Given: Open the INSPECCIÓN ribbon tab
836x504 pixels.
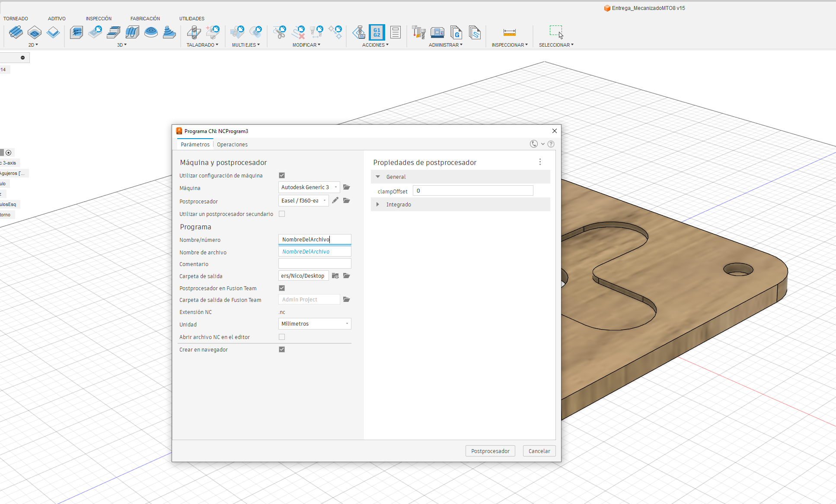Looking at the screenshot, I should [99, 19].
